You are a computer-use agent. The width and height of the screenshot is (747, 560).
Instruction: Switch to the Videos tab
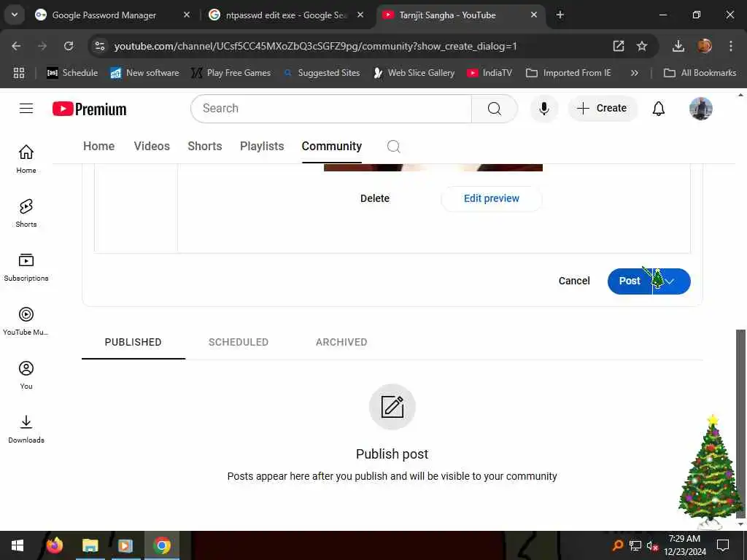click(152, 146)
